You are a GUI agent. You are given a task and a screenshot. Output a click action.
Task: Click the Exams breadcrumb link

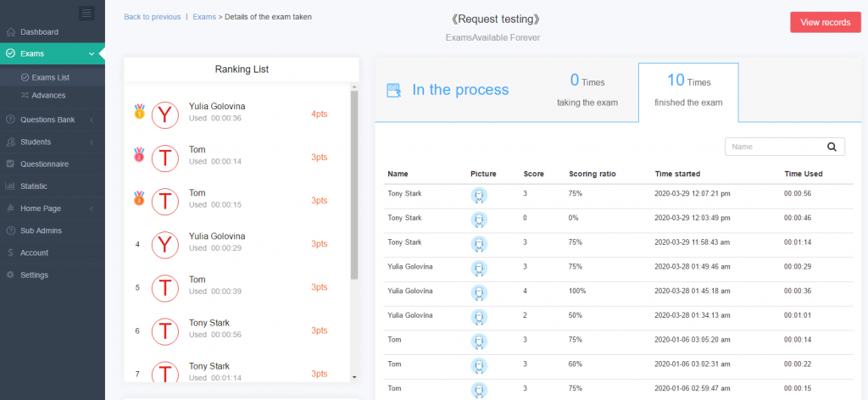pyautogui.click(x=204, y=17)
